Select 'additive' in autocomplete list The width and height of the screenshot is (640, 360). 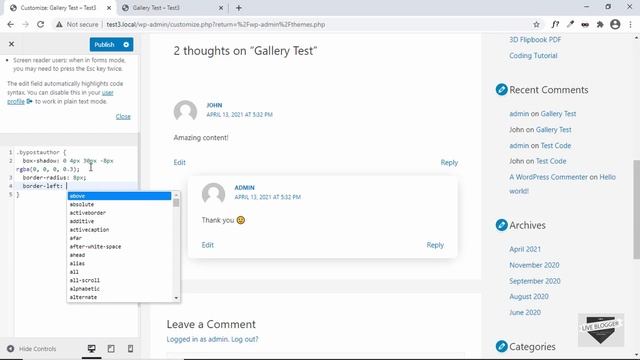[x=120, y=221]
